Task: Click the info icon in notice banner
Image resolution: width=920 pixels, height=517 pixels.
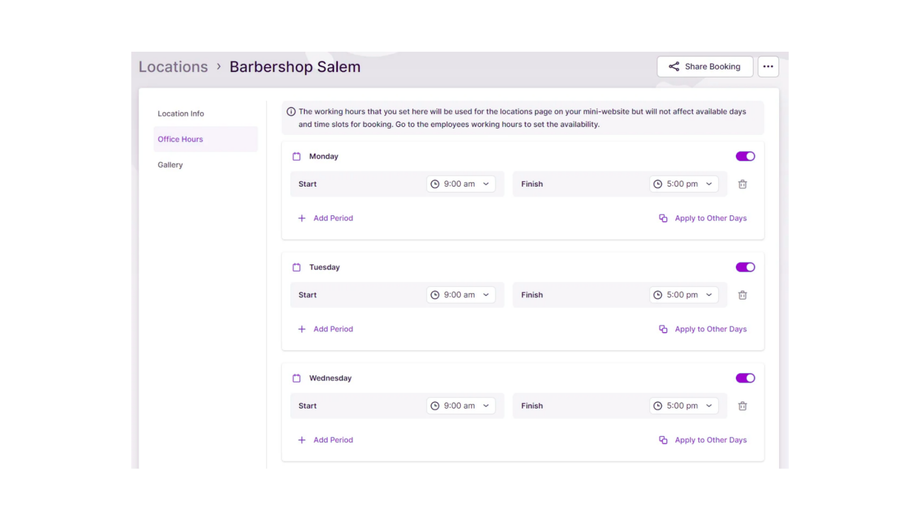Action: 291,112
